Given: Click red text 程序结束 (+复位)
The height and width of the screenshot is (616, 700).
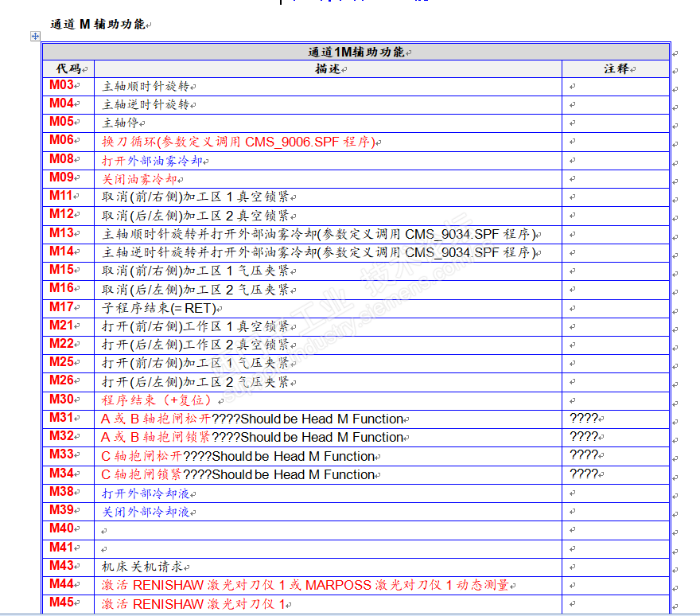Looking at the screenshot, I should pos(156,400).
